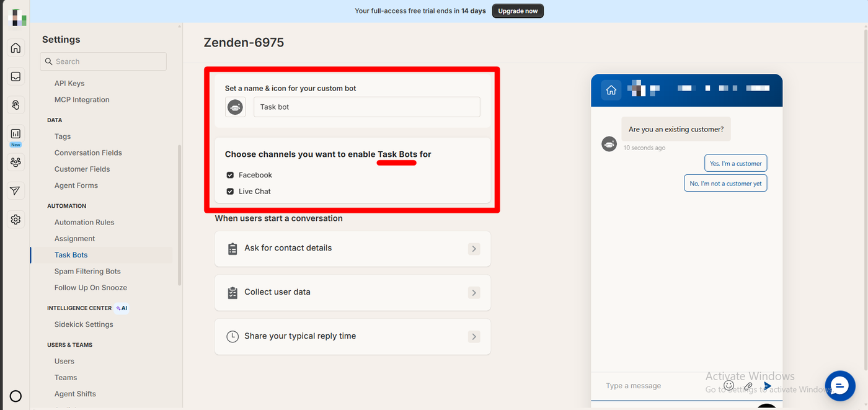Click the Collect user data card
This screenshot has width=868, height=410.
352,293
